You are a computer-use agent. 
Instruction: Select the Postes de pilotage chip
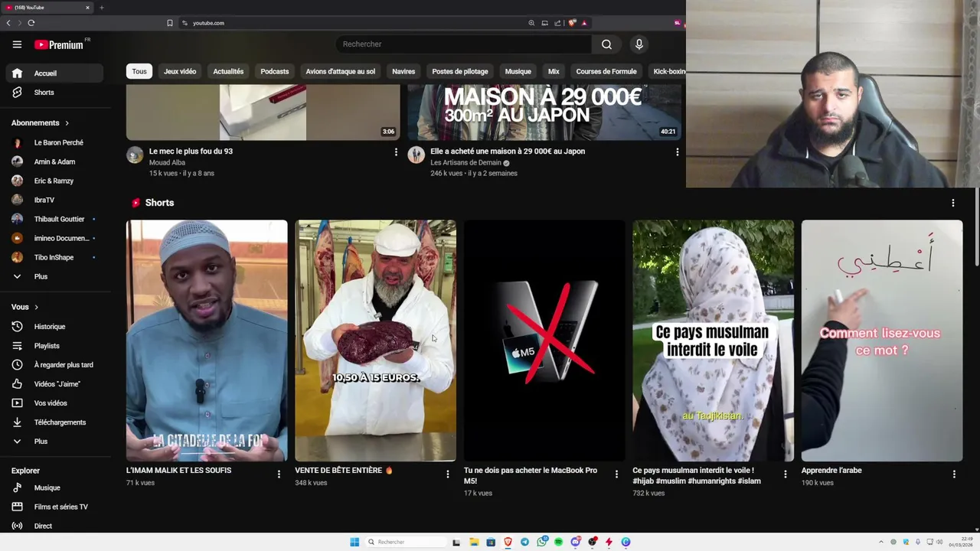(x=460, y=71)
